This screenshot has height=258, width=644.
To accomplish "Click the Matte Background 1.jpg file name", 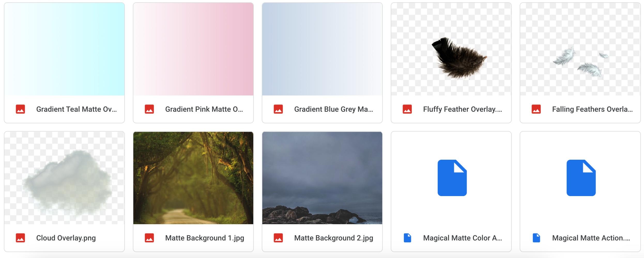I will click(x=205, y=238).
